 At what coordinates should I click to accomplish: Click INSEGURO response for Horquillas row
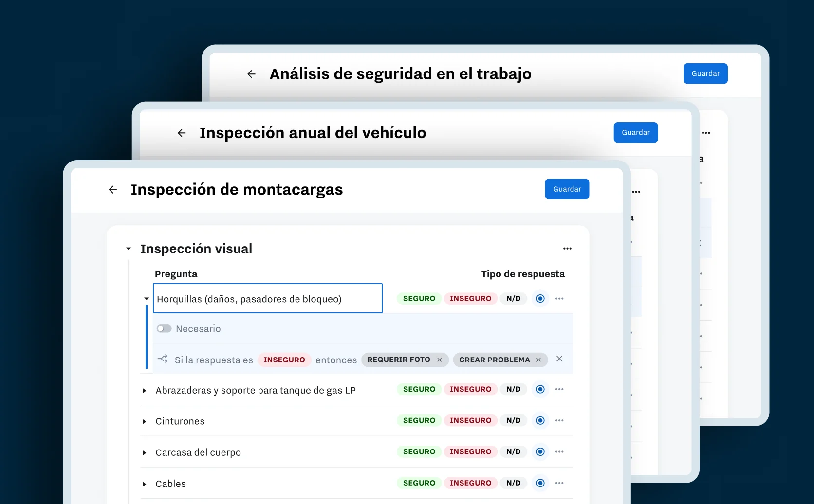(x=470, y=299)
